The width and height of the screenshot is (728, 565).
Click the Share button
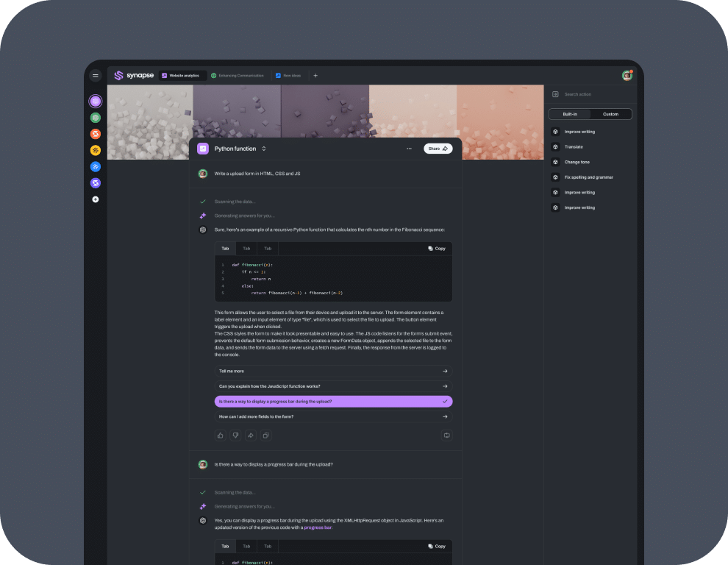(438, 149)
